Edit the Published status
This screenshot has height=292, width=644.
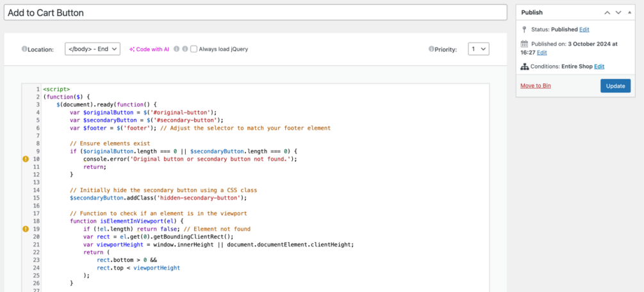pos(584,29)
